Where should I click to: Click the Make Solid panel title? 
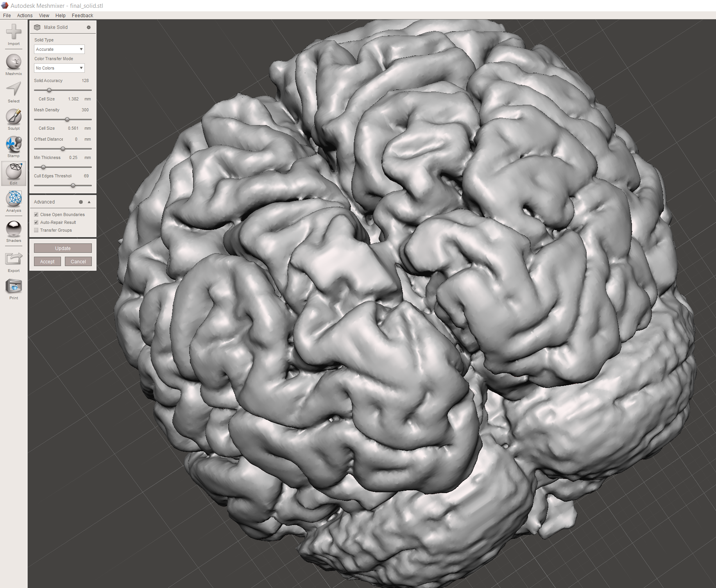pyautogui.click(x=56, y=27)
